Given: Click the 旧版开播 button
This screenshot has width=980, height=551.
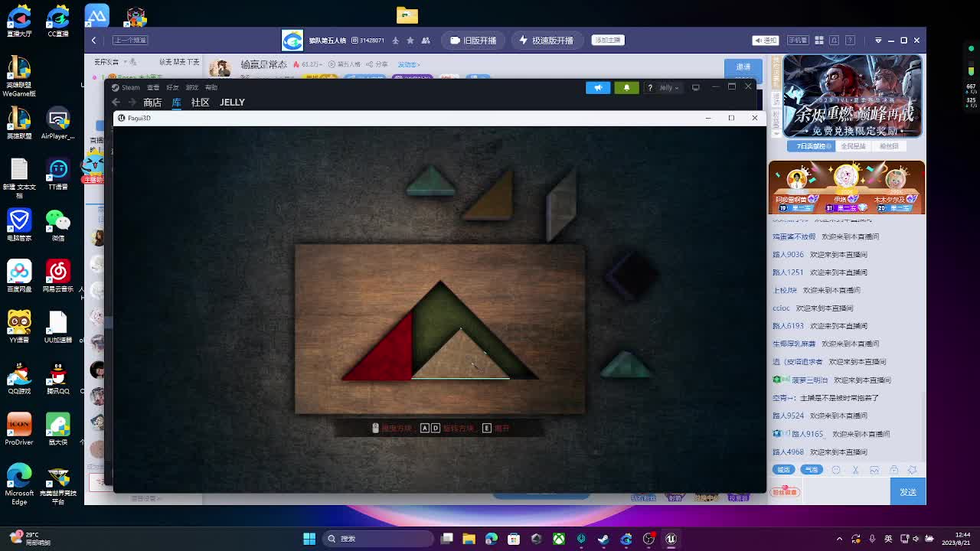Looking at the screenshot, I should tap(473, 41).
